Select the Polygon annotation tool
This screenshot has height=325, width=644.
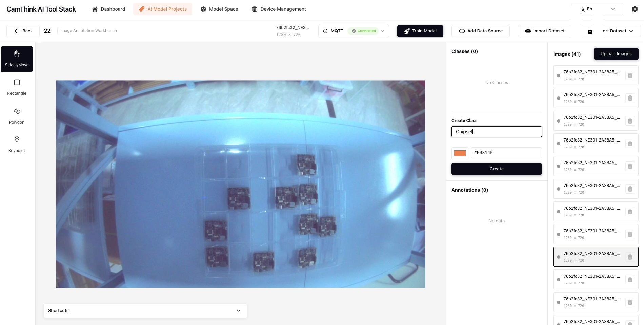[x=17, y=116]
